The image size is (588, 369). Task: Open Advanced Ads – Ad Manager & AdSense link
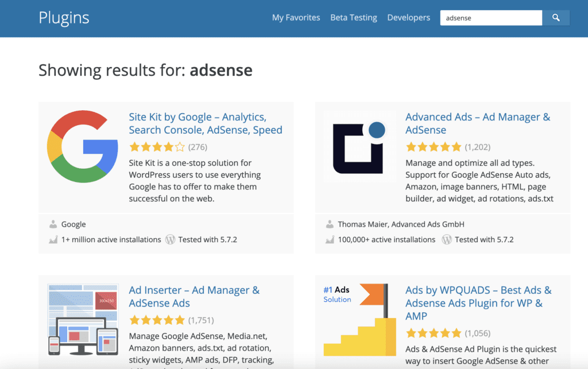478,123
